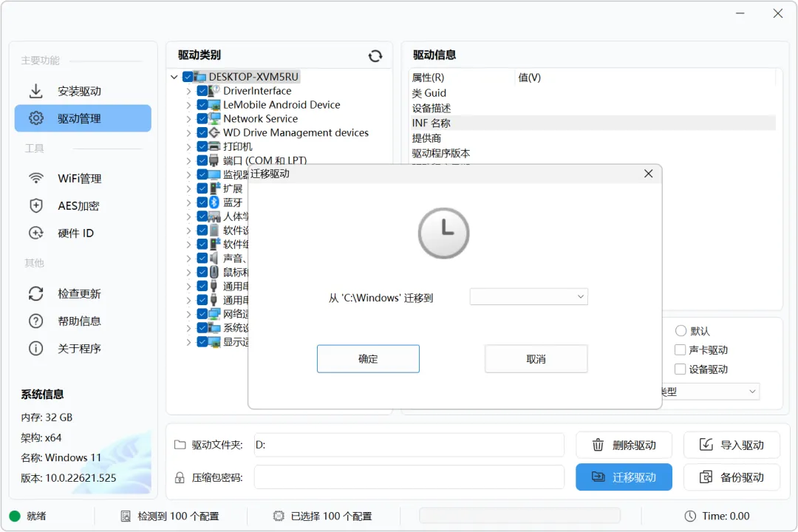
Task: Open the migration destination dropdown in the dialog
Action: tap(529, 297)
